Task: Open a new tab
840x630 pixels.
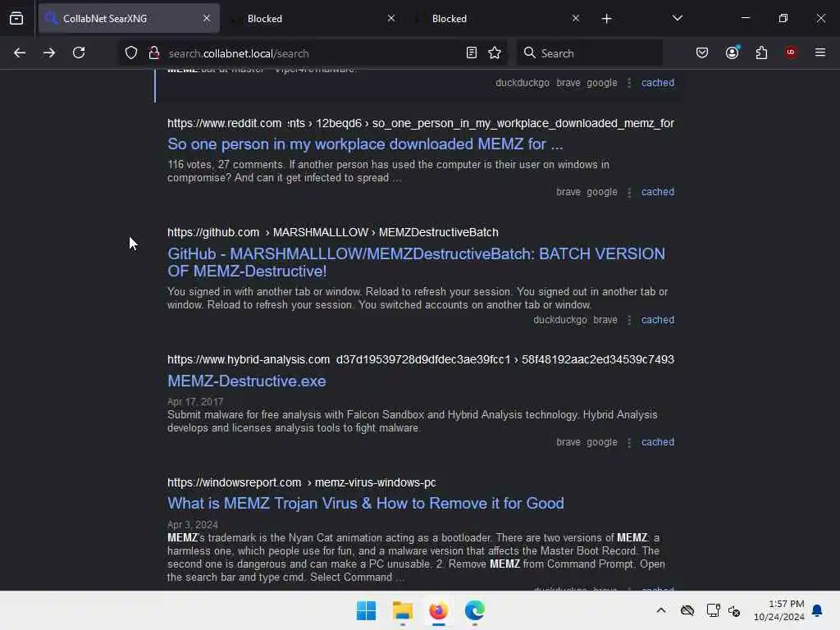Action: coord(606,19)
